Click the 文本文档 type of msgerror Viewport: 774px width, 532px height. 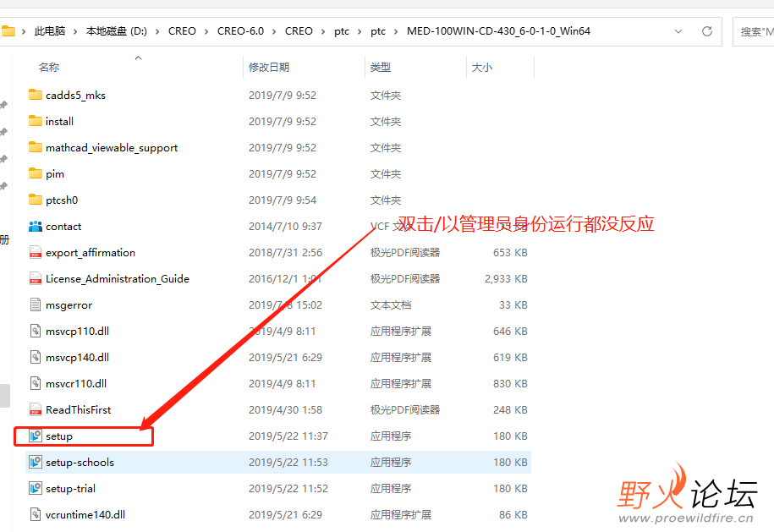click(391, 305)
